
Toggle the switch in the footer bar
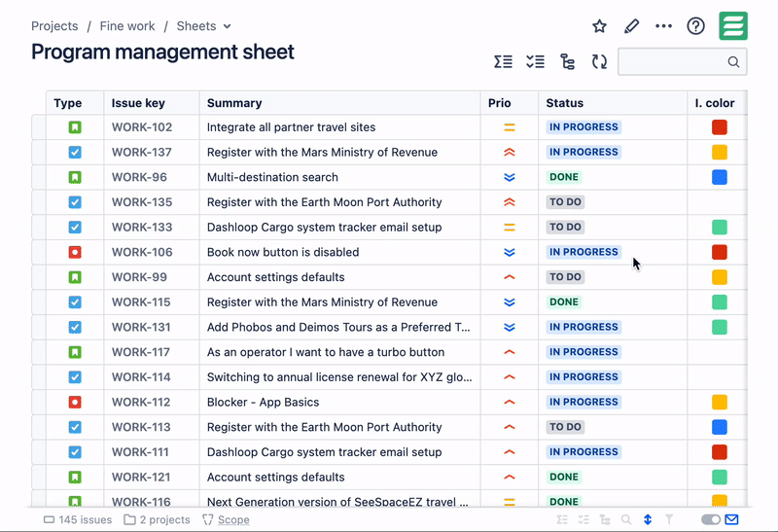(x=711, y=519)
